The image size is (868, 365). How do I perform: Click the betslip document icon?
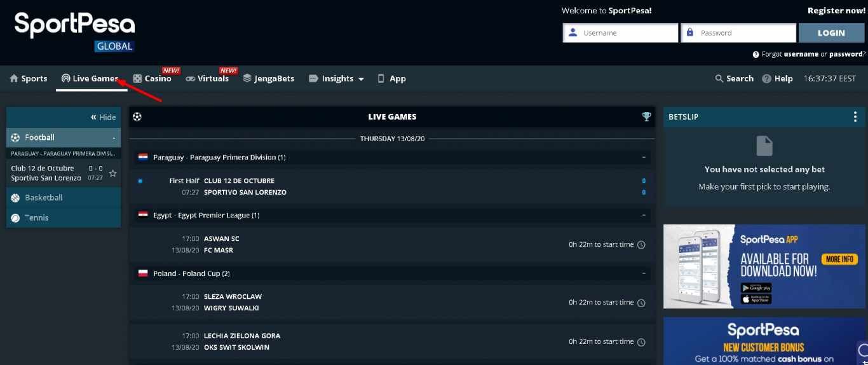pyautogui.click(x=764, y=146)
